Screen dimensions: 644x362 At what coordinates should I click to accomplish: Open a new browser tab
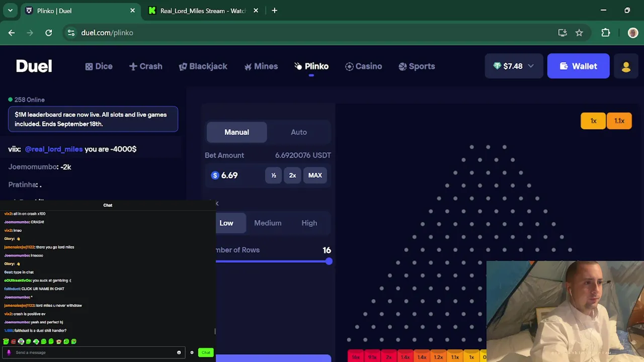point(274,11)
